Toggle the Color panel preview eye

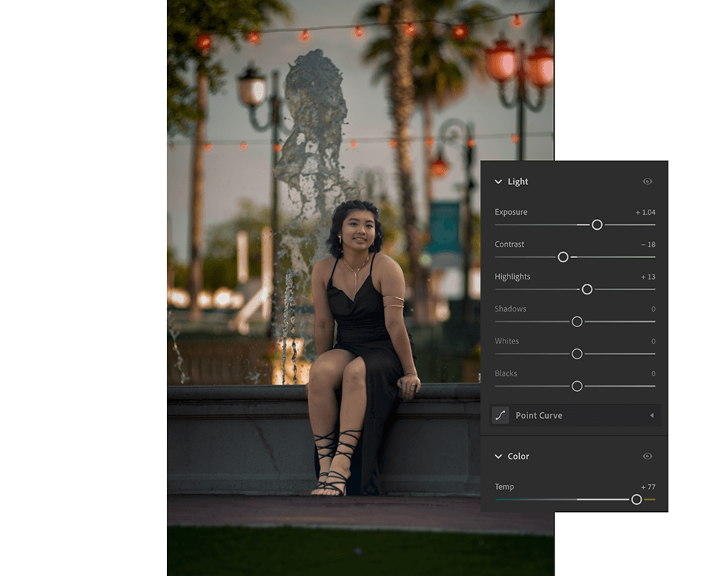pos(647,456)
